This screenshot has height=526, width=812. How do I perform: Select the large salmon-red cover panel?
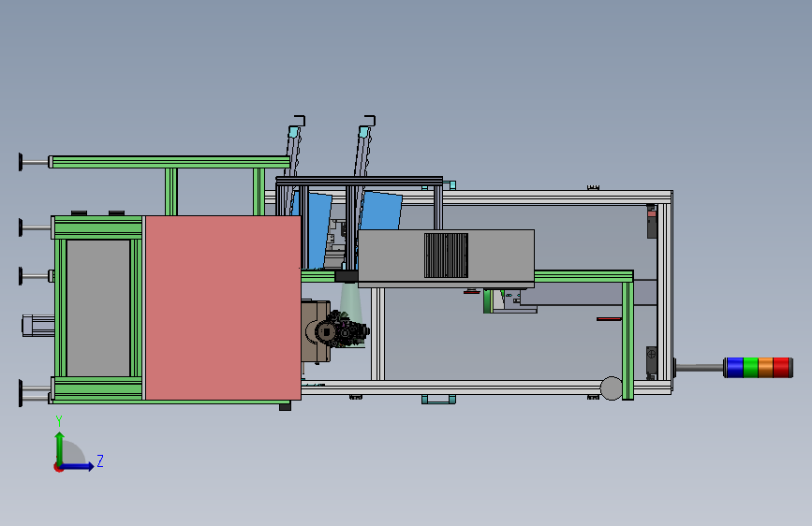pyautogui.click(x=223, y=308)
